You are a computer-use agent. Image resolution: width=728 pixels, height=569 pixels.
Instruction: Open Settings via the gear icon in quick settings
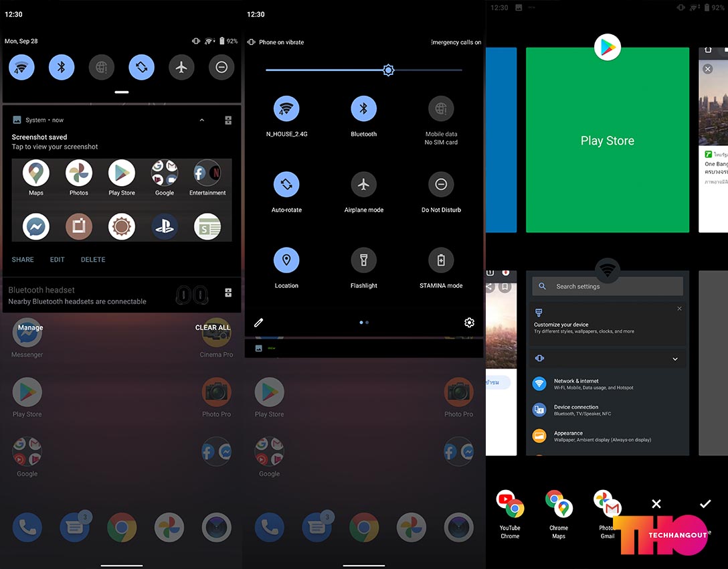[x=470, y=323]
